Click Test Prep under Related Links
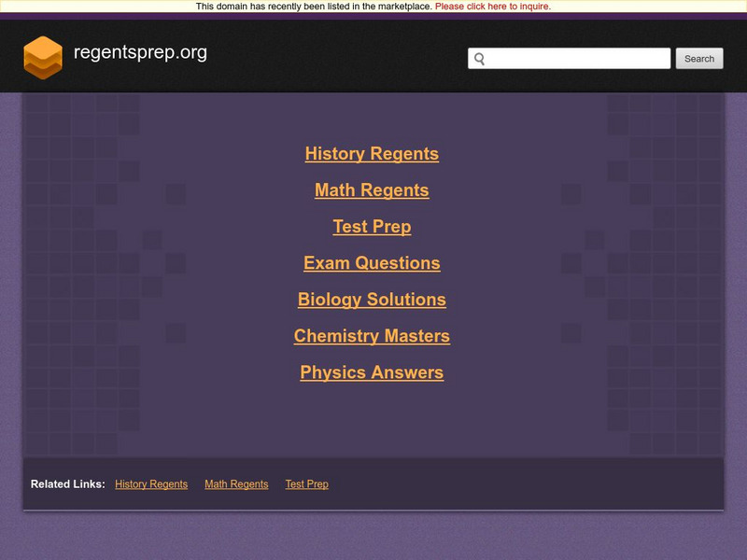747x560 pixels. tap(306, 484)
